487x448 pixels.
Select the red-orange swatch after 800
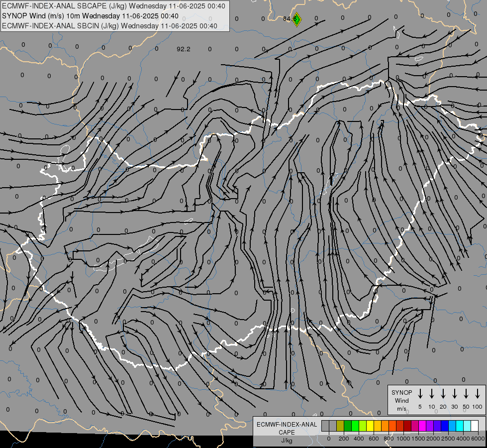click(392, 426)
